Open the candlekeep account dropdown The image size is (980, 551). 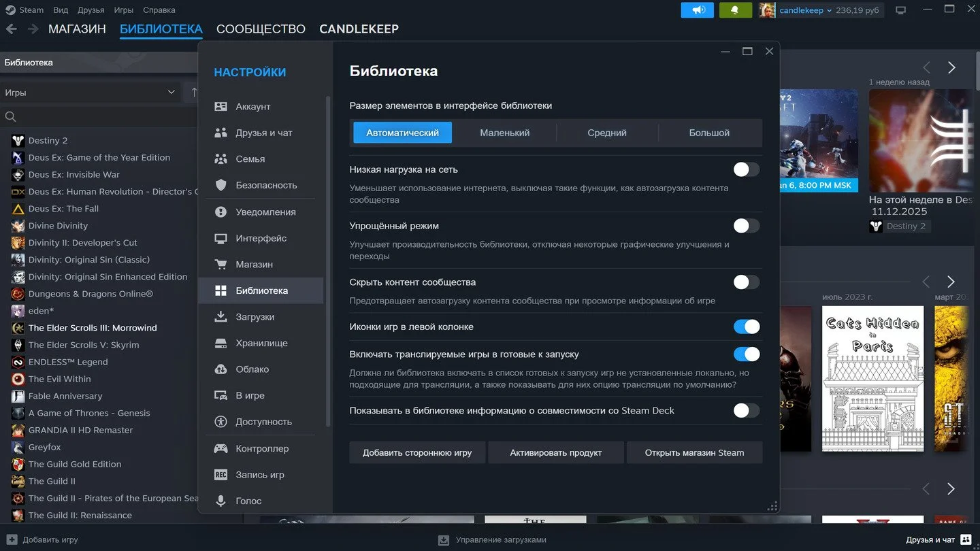806,10
